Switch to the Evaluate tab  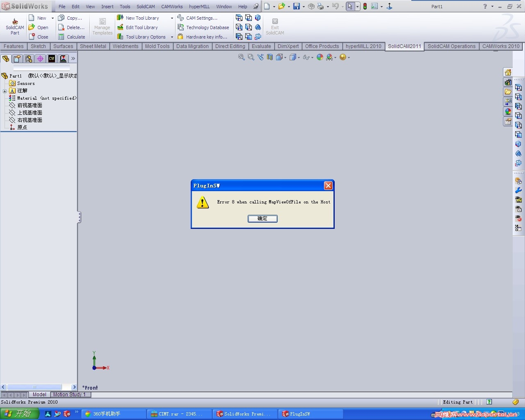261,46
